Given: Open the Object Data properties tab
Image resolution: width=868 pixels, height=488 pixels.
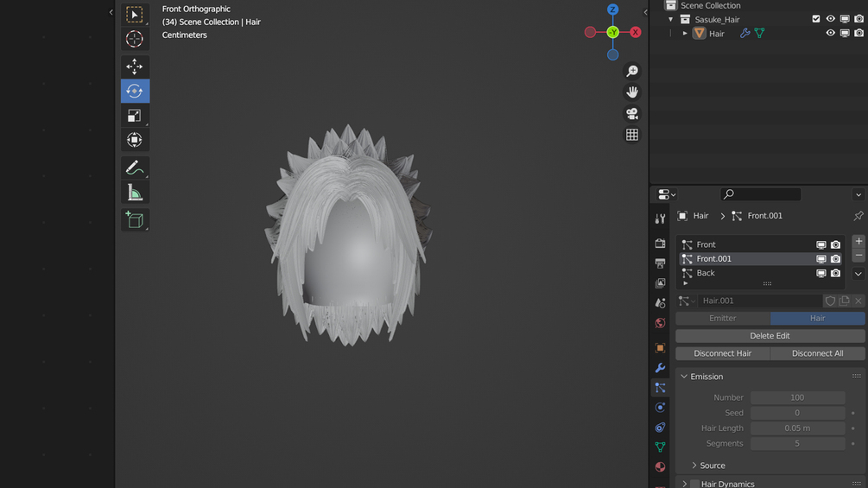Looking at the screenshot, I should click(660, 447).
